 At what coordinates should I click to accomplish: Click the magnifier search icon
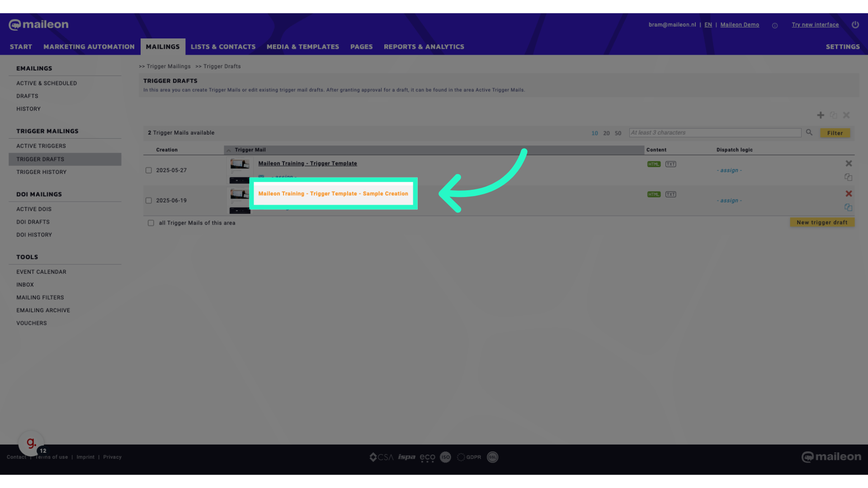pos(809,132)
